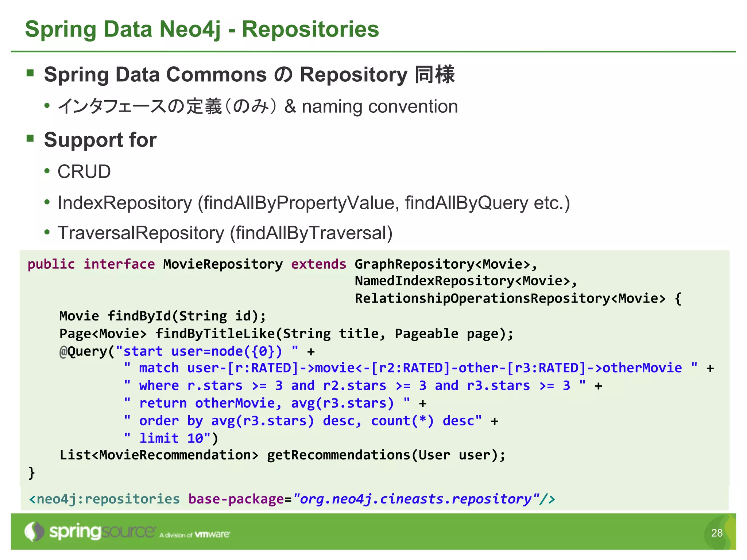This screenshot has width=747, height=560.
Task: Click the slide page number 28
Action: pyautogui.click(x=717, y=533)
